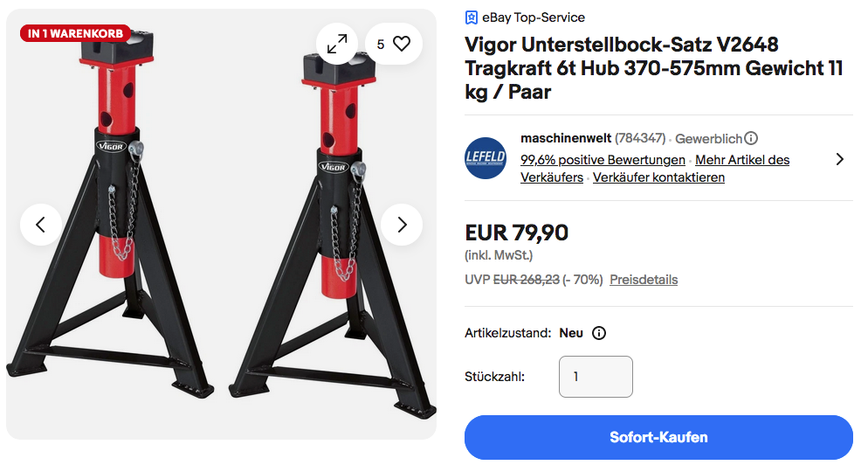This screenshot has width=868, height=465.
Task: Open fullscreen image view with expand icon
Action: point(337,44)
